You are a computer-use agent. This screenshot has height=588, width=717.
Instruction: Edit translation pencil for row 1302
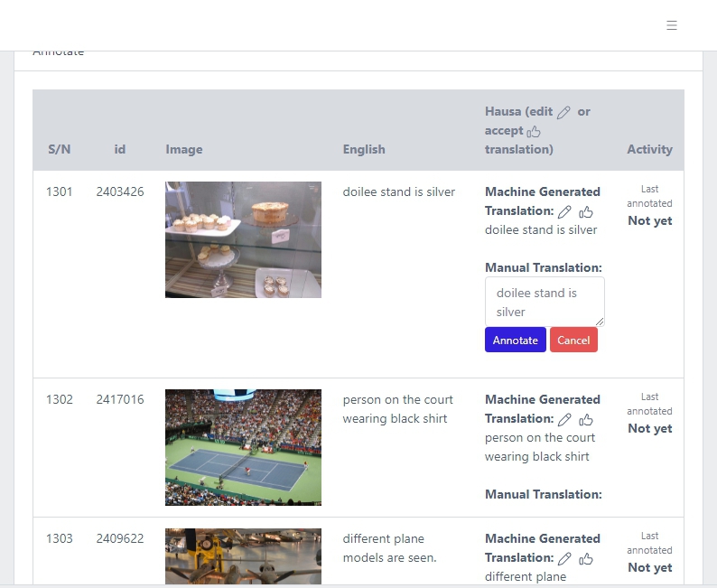pyautogui.click(x=564, y=420)
